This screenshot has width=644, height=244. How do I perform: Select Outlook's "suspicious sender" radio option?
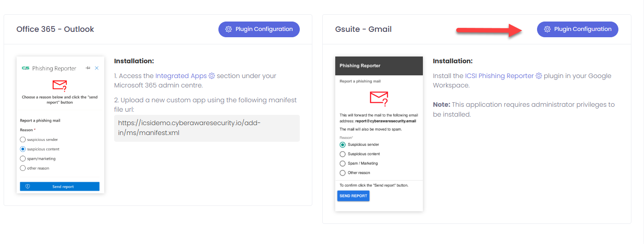[23, 139]
